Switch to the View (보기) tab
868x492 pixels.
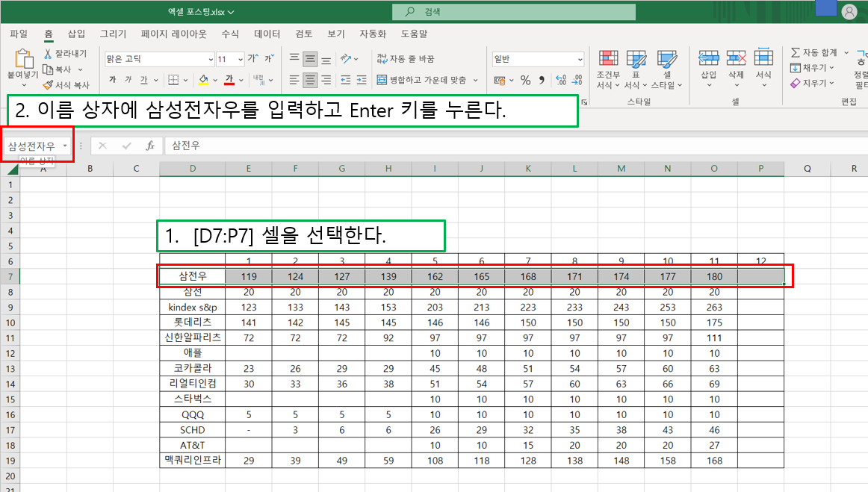point(335,34)
